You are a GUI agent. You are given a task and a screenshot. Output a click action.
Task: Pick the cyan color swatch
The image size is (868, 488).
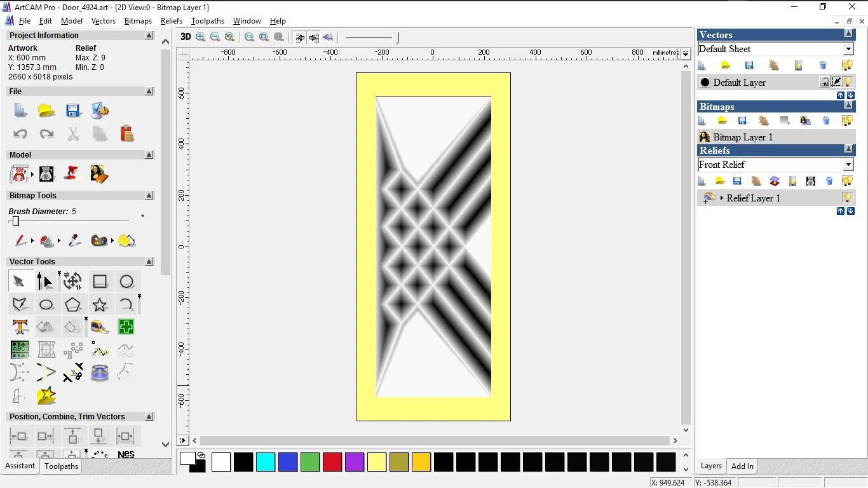coord(265,462)
